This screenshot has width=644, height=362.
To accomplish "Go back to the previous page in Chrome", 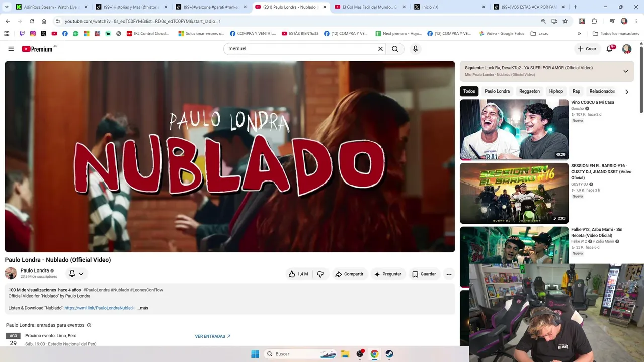I will coord(8,21).
